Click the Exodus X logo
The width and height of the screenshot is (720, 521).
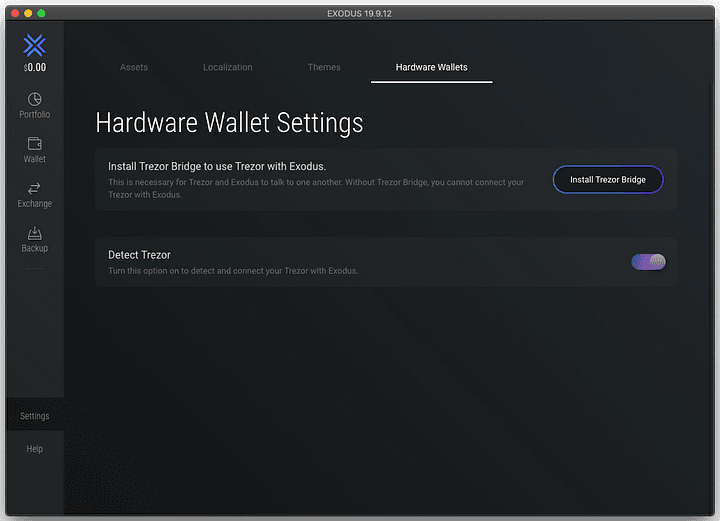[34, 45]
